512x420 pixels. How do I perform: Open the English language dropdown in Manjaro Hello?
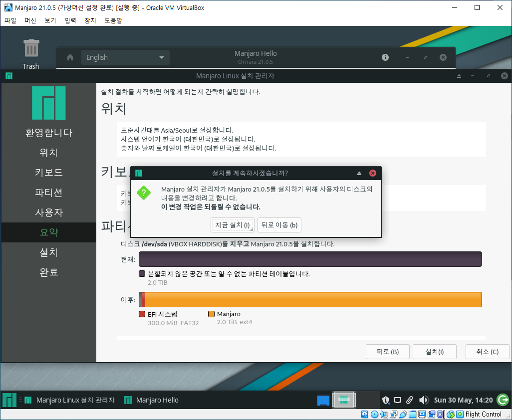[125, 57]
